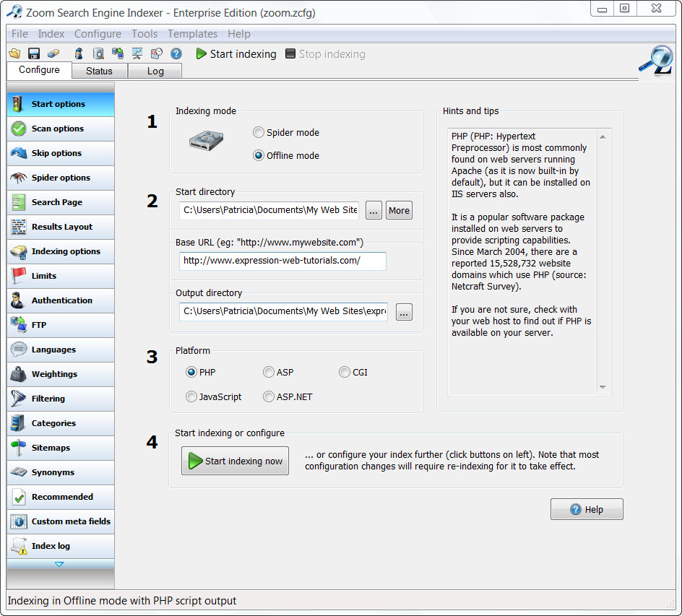Open Search Page settings in the sidebar

[x=61, y=202]
